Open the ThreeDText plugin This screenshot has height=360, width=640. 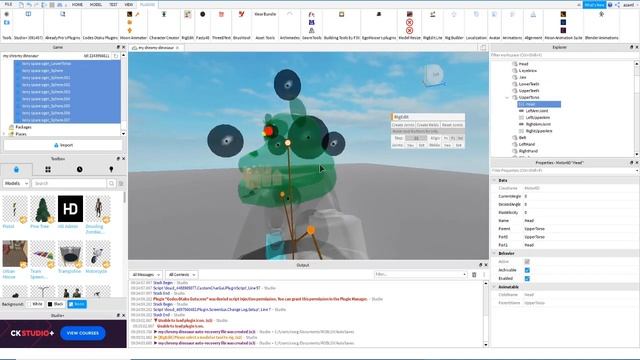(221, 14)
